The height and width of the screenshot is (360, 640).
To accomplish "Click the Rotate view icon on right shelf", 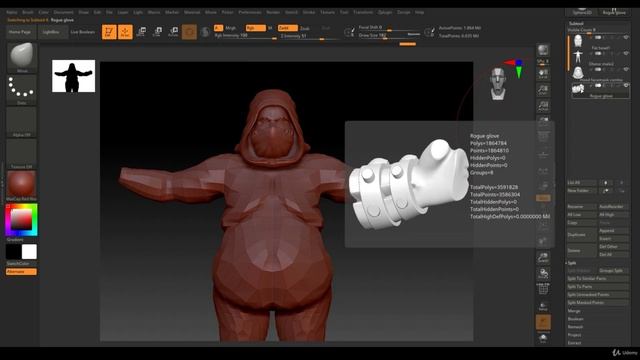I will [543, 273].
